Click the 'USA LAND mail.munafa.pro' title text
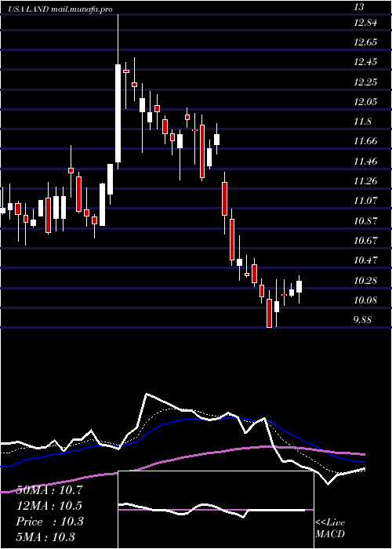This screenshot has width=392, height=549. pos(61,9)
